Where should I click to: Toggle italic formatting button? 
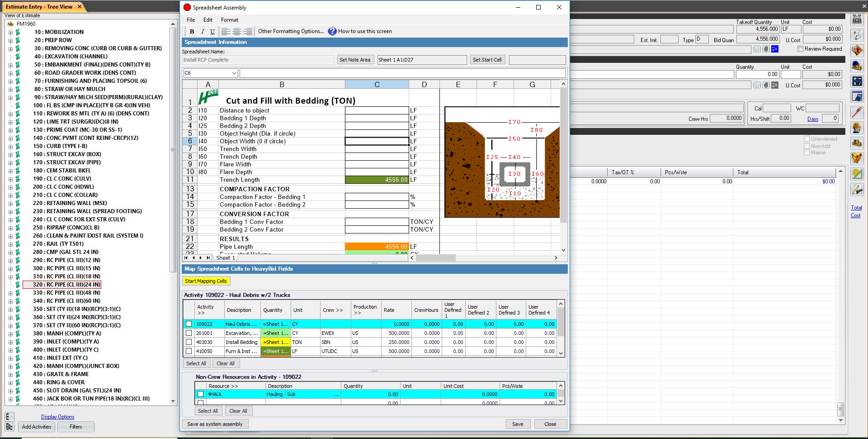click(202, 31)
